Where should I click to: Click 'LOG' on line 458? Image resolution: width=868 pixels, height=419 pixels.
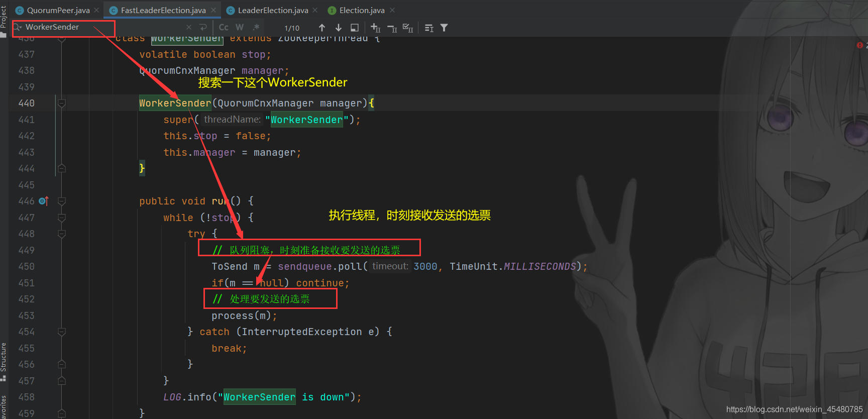172,397
